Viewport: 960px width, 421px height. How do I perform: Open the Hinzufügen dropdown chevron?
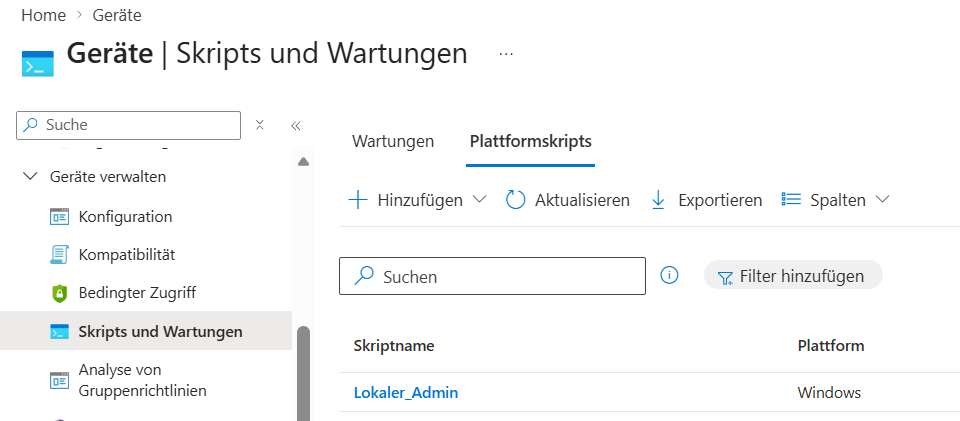click(479, 199)
